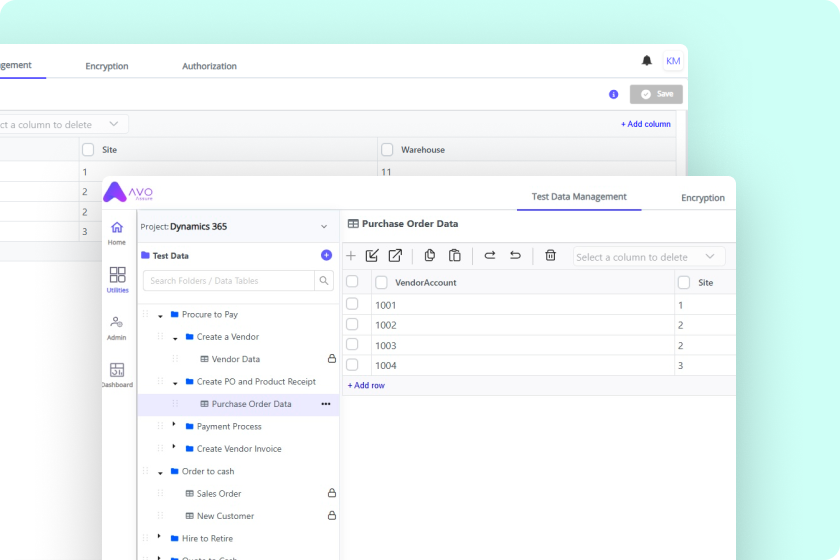Screen dimensions: 840x560
Task: Open three-dots menu for Purchase Order Data
Action: (x=325, y=404)
